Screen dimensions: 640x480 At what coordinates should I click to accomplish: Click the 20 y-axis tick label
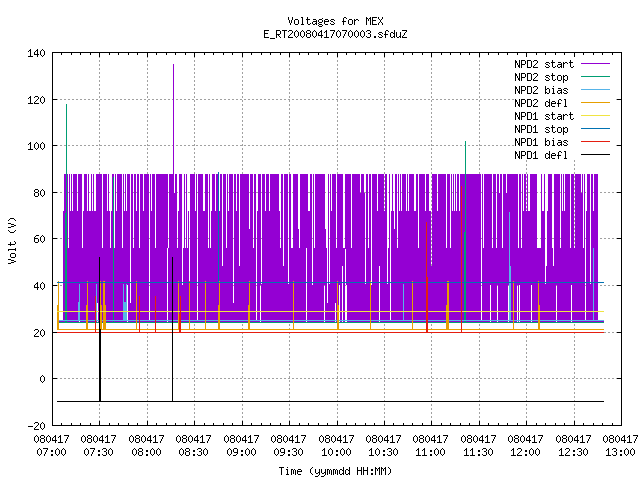[x=40, y=333]
